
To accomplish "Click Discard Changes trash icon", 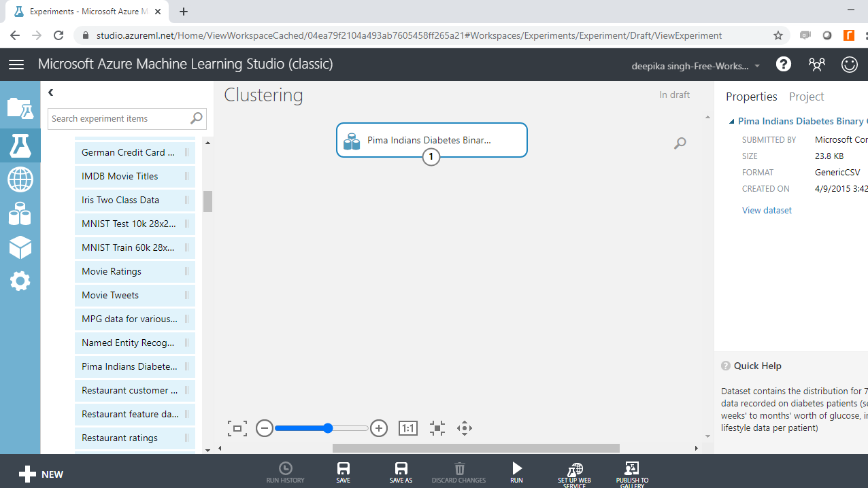I will click(x=459, y=472).
